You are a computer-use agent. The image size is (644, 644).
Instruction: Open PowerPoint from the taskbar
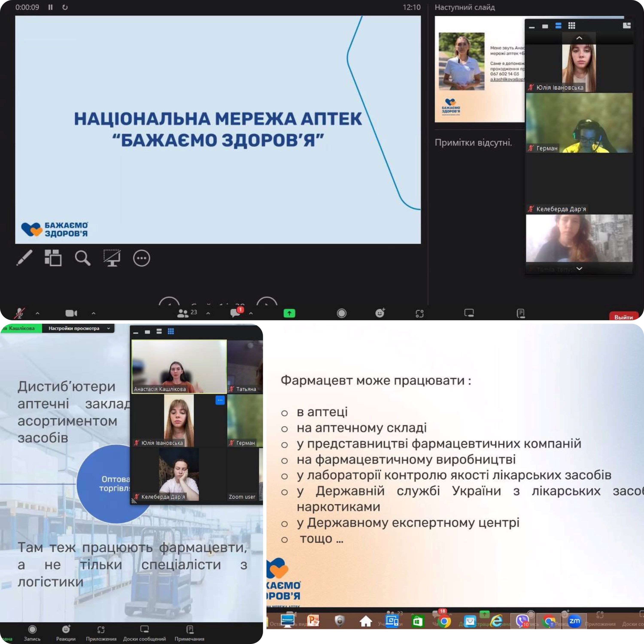pyautogui.click(x=313, y=621)
